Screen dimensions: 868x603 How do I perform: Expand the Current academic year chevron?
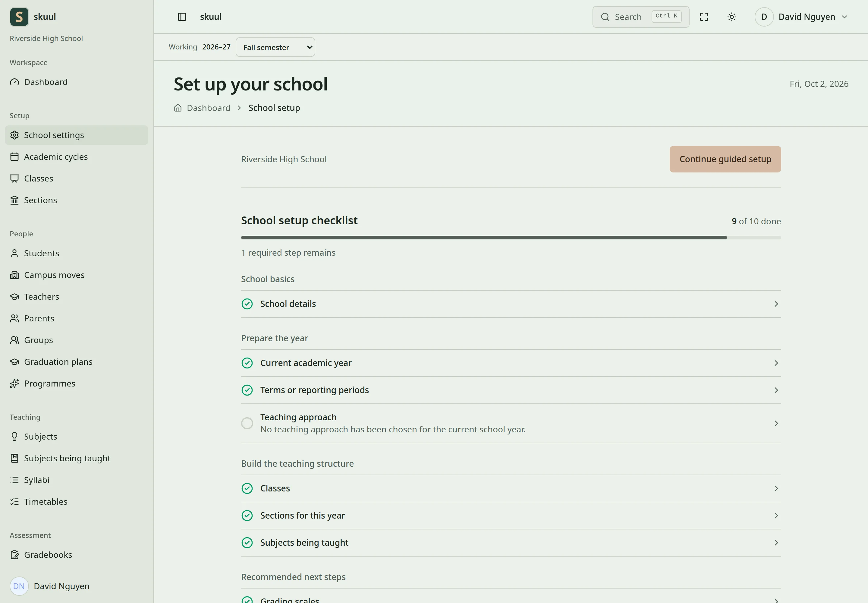point(776,363)
